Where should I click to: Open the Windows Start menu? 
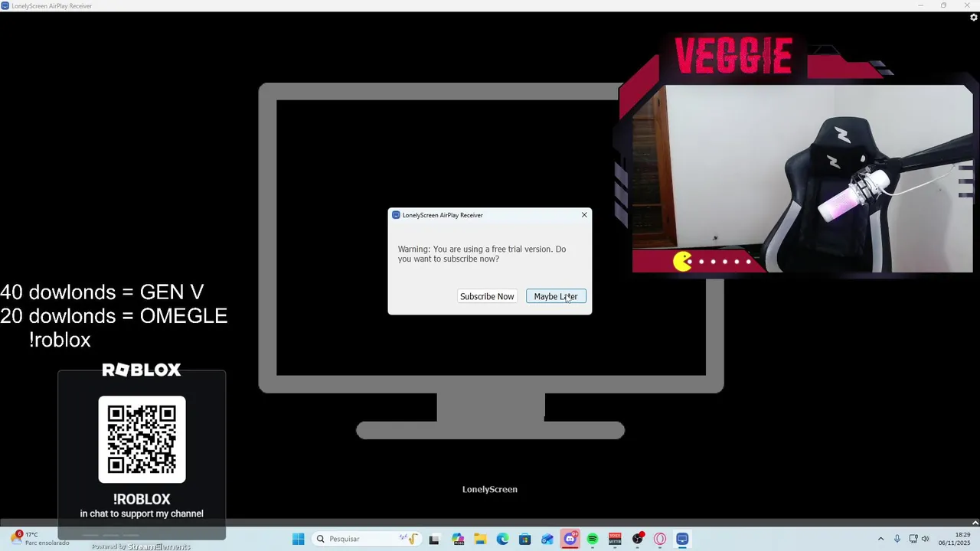pyautogui.click(x=299, y=539)
